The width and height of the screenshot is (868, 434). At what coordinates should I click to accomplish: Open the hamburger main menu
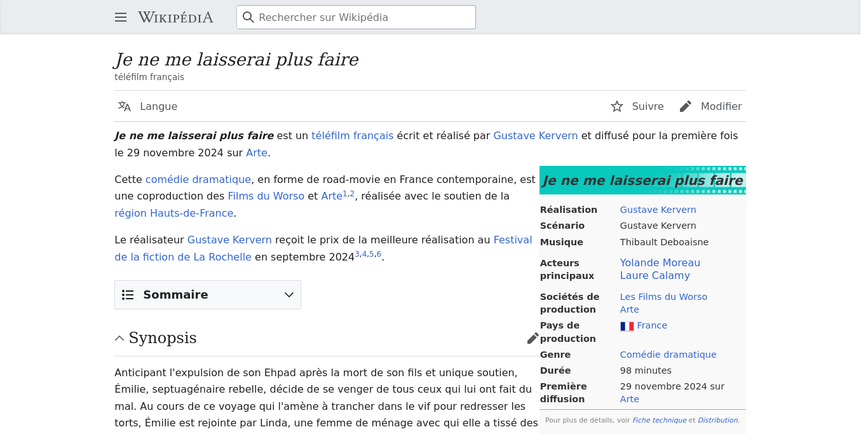(x=121, y=17)
